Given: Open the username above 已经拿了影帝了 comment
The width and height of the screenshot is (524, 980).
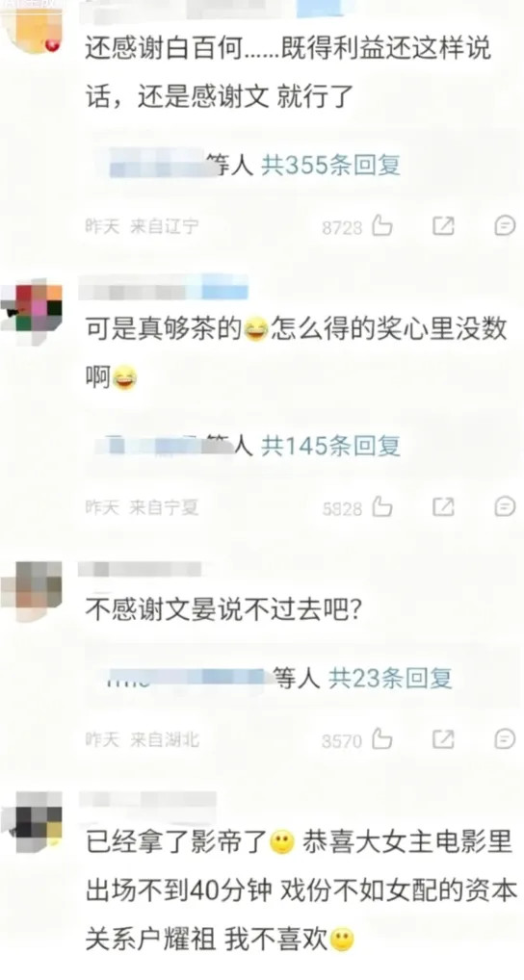Looking at the screenshot, I should pyautogui.click(x=148, y=799).
